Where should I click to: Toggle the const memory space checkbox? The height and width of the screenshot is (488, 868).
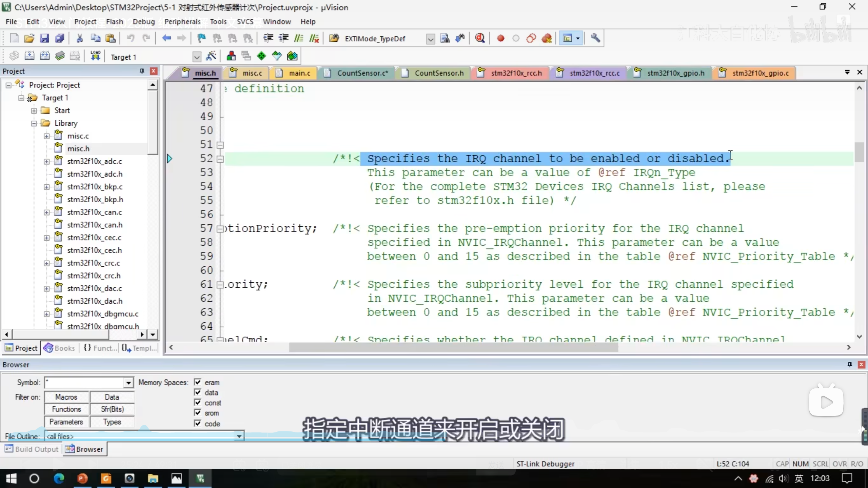tap(198, 403)
